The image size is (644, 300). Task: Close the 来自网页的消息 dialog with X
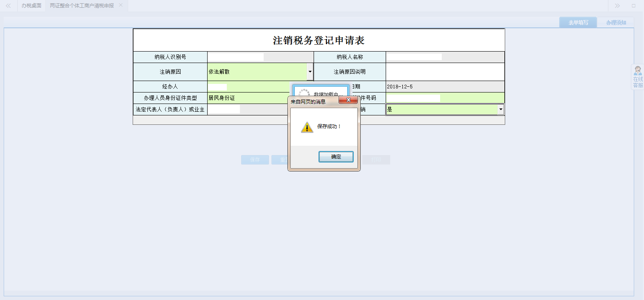pyautogui.click(x=348, y=100)
